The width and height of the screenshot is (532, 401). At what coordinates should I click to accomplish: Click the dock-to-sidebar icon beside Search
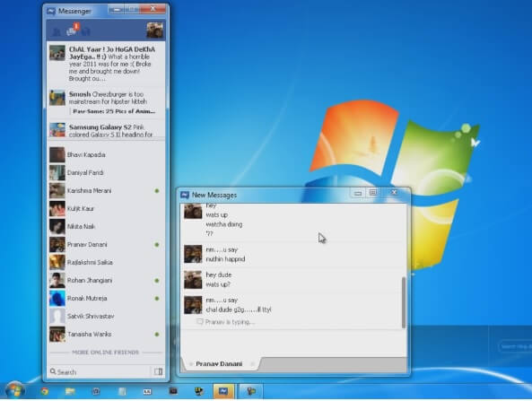pyautogui.click(x=159, y=371)
